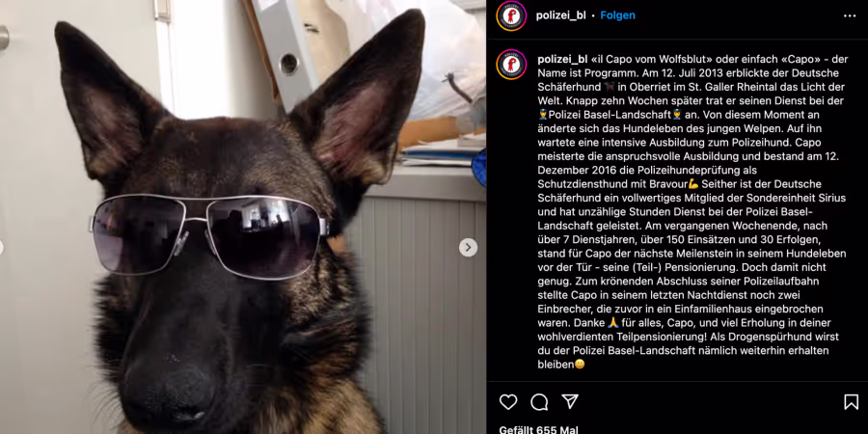Open comments via speech bubble icon
The height and width of the screenshot is (434, 868).
(x=539, y=402)
